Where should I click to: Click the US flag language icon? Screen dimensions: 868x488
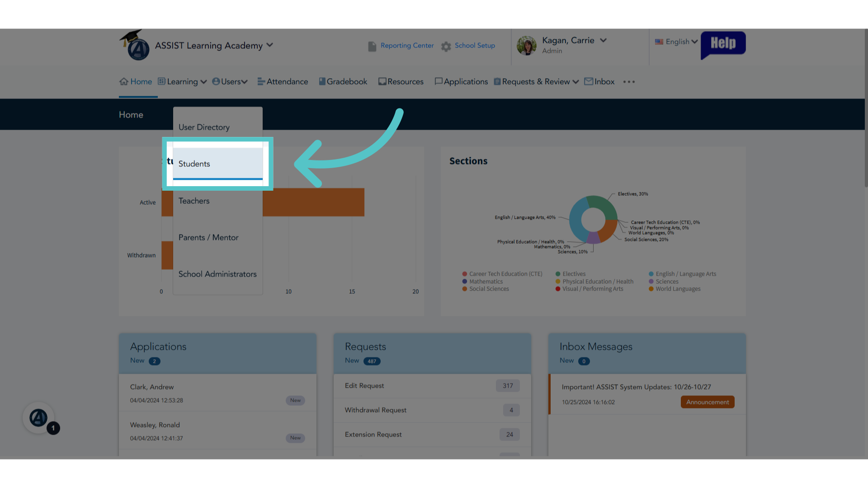(x=659, y=42)
